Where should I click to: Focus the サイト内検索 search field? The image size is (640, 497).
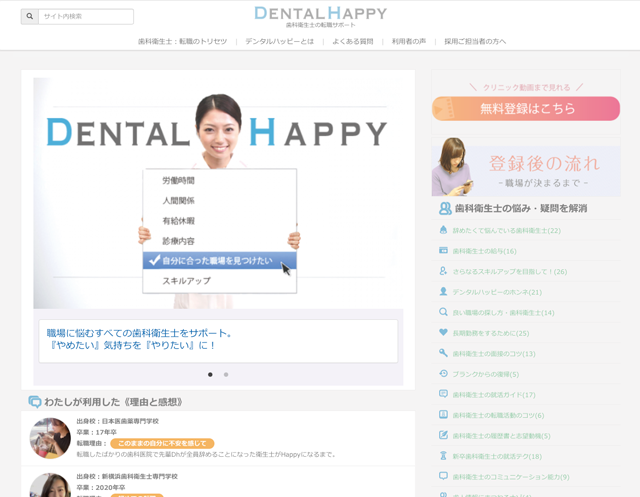click(86, 16)
